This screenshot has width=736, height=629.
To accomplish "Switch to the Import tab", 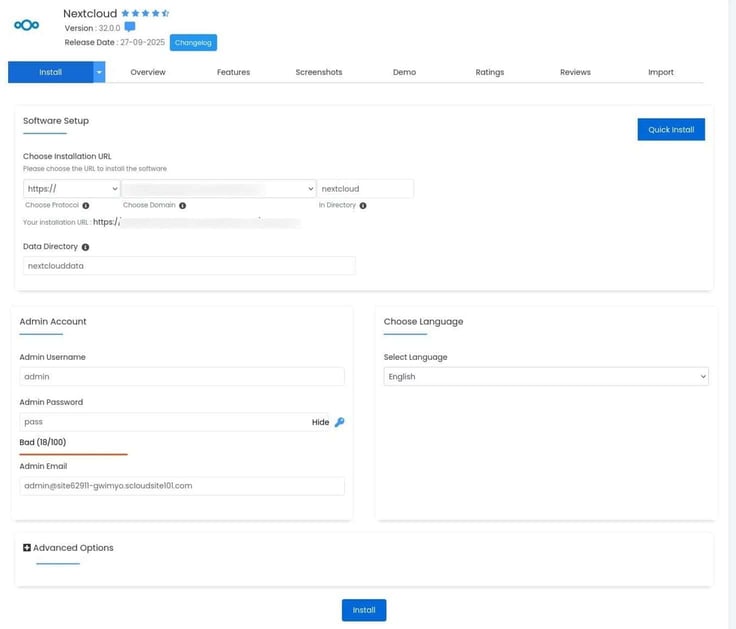I will [x=660, y=72].
